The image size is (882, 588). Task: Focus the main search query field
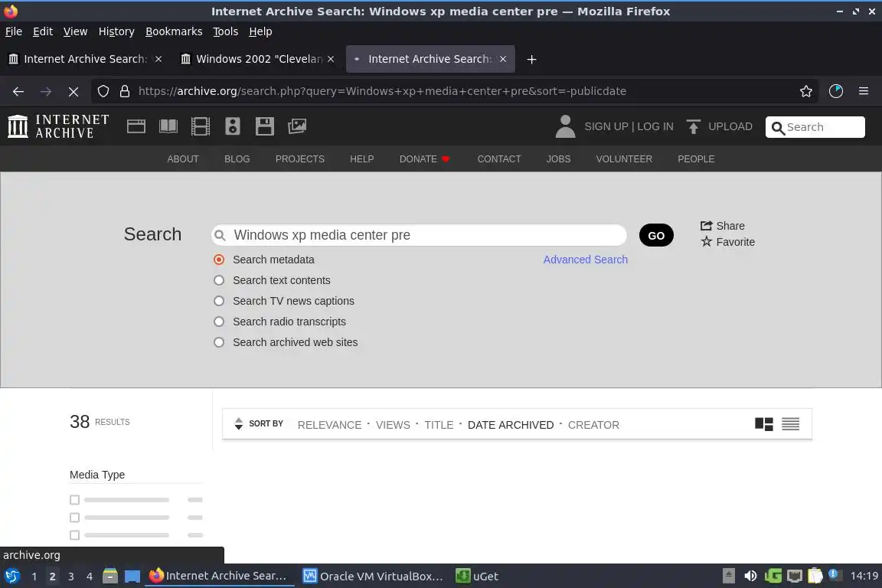[419, 235]
